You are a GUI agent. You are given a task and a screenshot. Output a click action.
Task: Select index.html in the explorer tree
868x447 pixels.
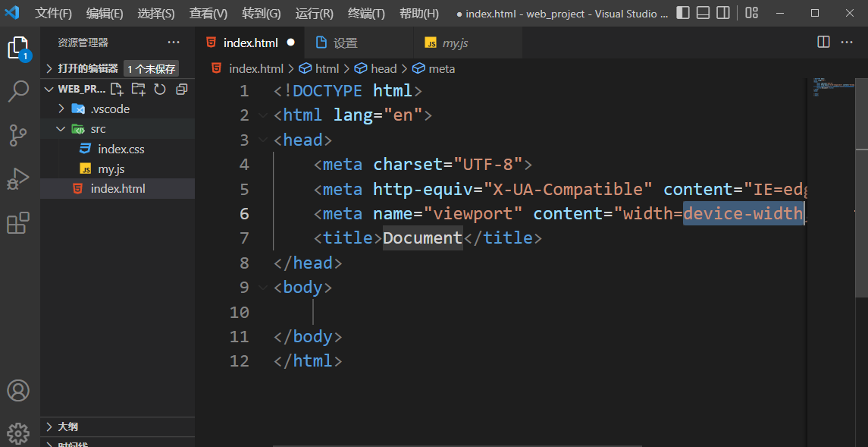[x=118, y=189]
